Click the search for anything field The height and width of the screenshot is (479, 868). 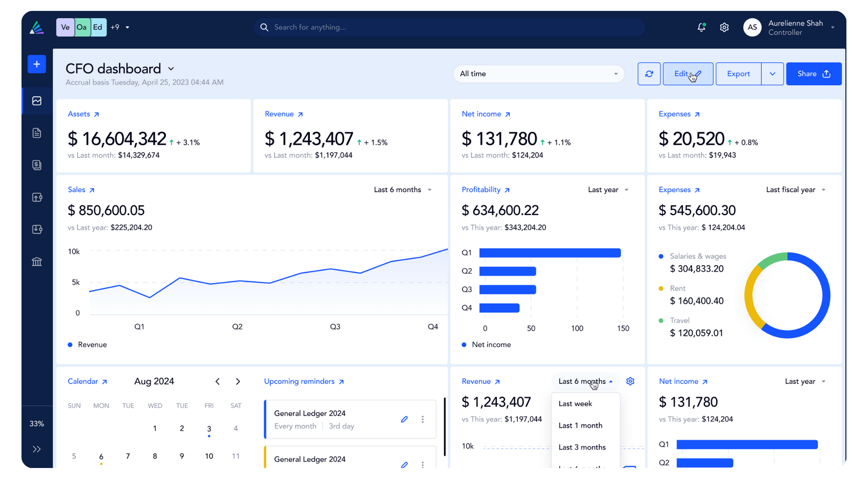click(x=449, y=27)
